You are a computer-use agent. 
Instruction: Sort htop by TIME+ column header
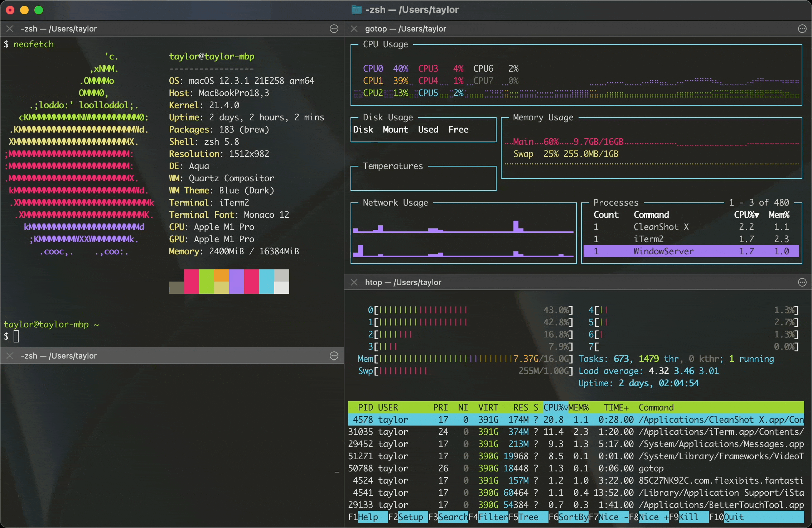point(616,407)
